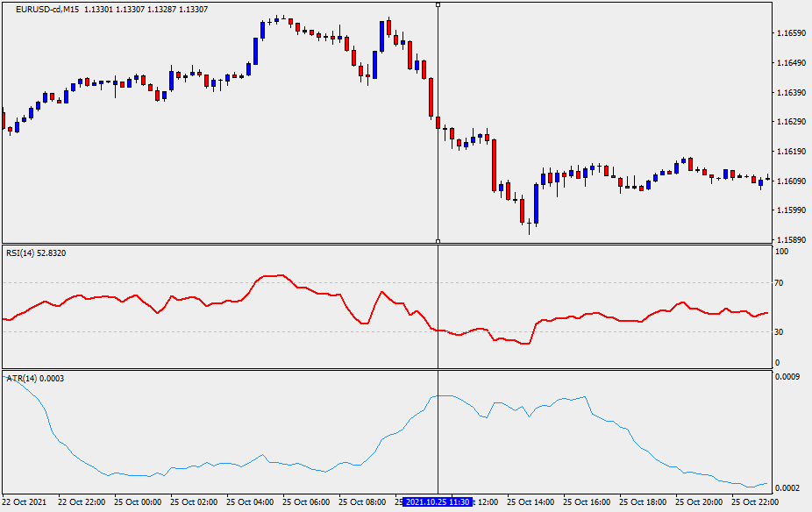The image size is (812, 512).
Task: Click the 25 Oct 08:00 time label
Action: point(363,502)
